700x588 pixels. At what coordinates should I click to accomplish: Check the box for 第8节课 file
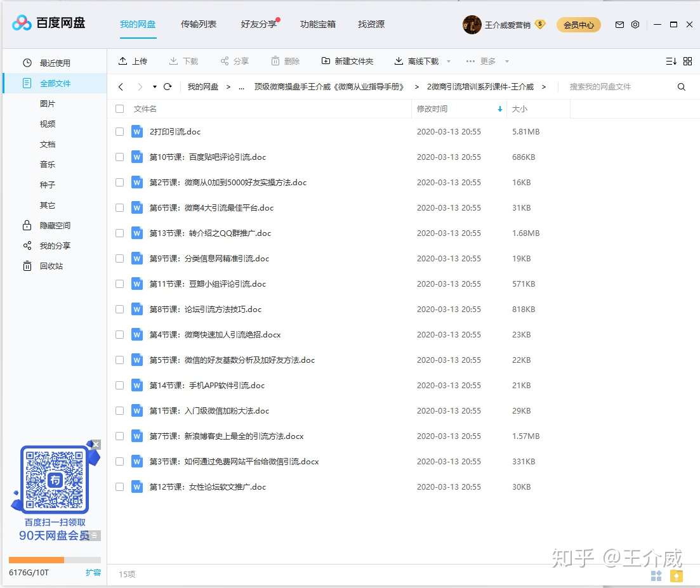click(x=120, y=309)
